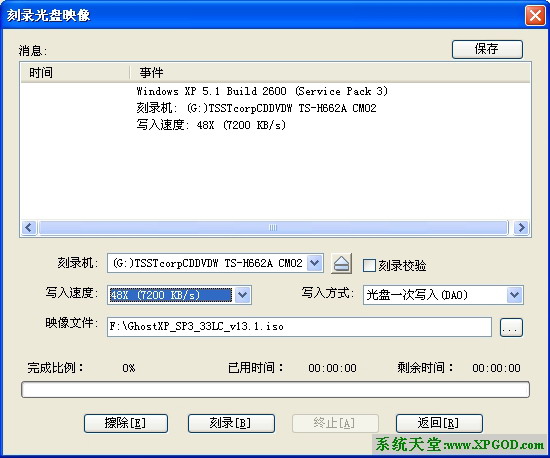This screenshot has height=458, width=550.
Task: Click the 擦除[E] erase button
Action: pyautogui.click(x=126, y=423)
